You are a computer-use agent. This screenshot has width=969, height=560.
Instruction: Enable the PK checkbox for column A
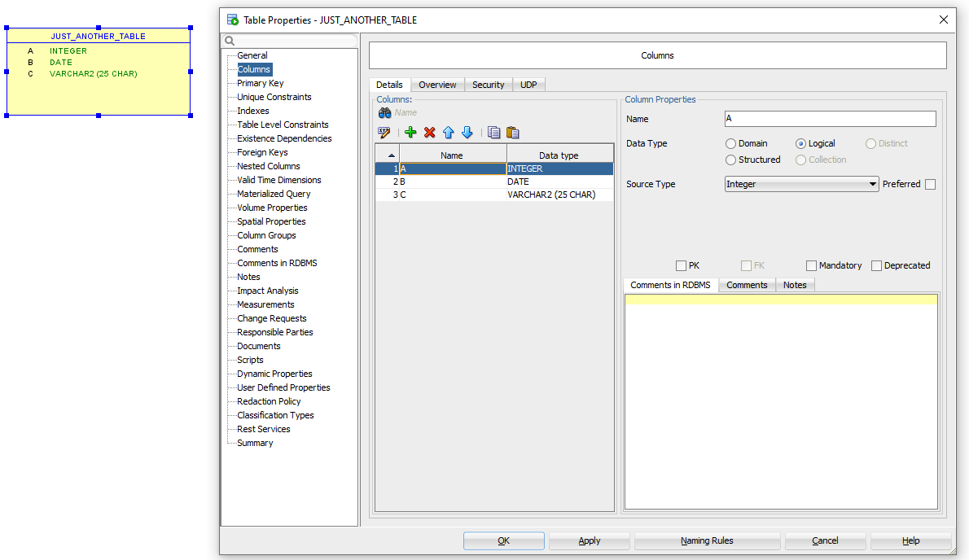pos(681,265)
